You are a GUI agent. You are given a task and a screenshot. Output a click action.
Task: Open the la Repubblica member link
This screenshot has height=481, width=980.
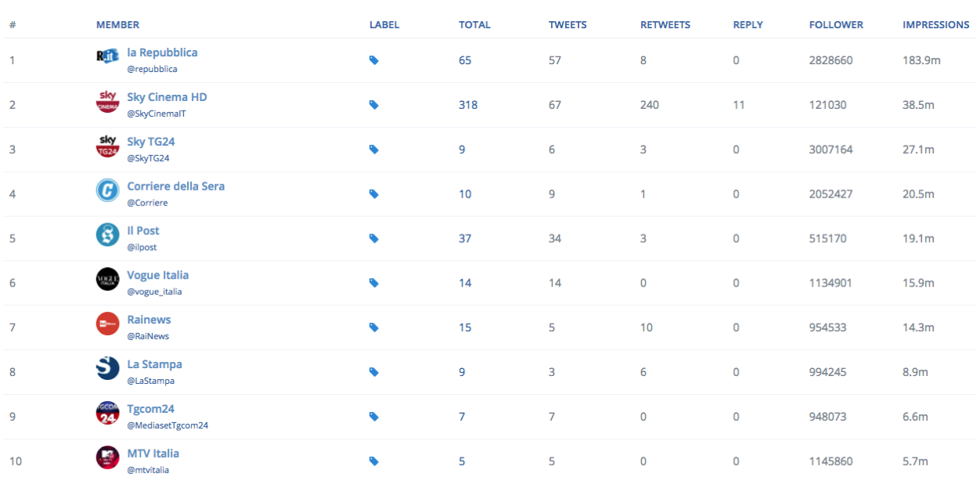point(162,52)
